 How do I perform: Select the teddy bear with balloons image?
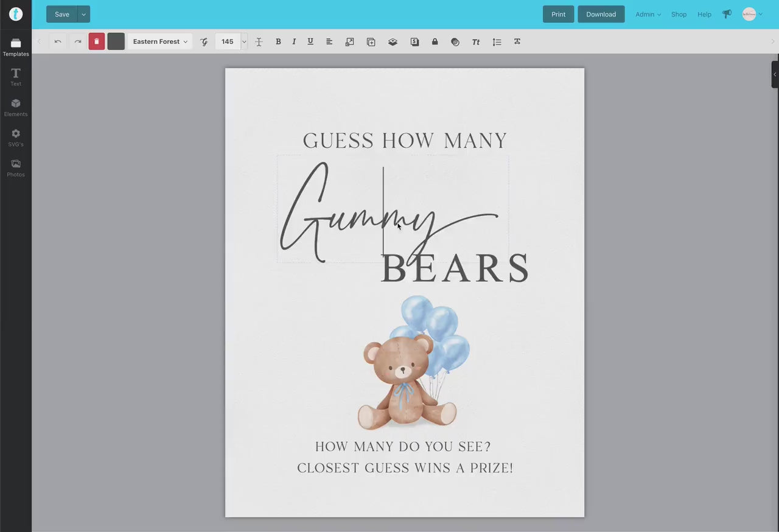(414, 363)
